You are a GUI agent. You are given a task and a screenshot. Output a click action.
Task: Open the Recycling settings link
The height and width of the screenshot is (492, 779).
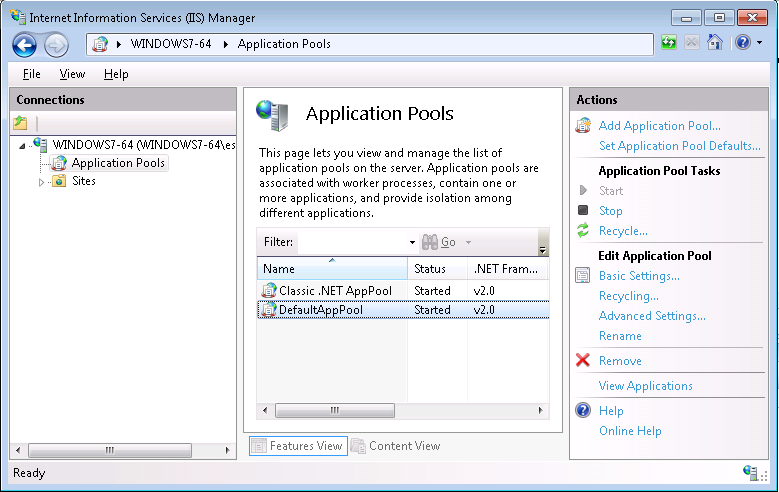(x=628, y=296)
